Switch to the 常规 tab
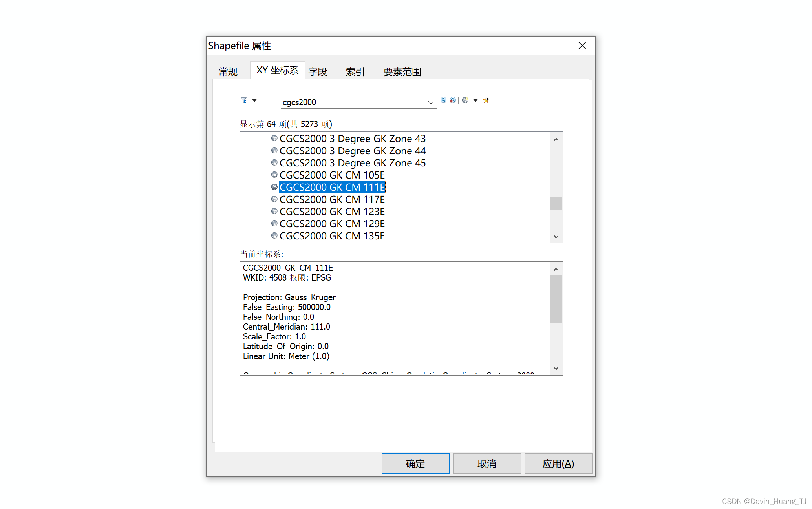Viewport: 812px width, 509px height. tap(228, 72)
